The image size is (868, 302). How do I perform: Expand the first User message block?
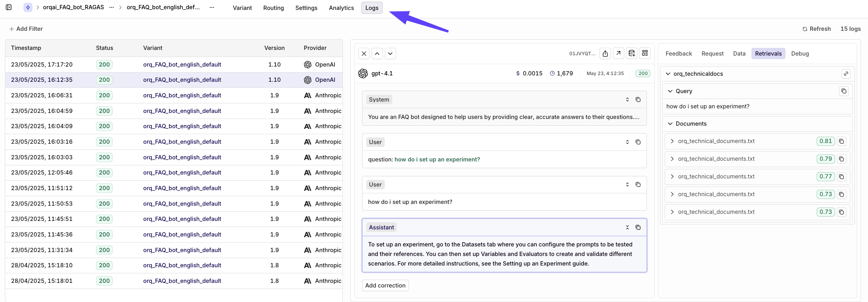[x=627, y=142]
